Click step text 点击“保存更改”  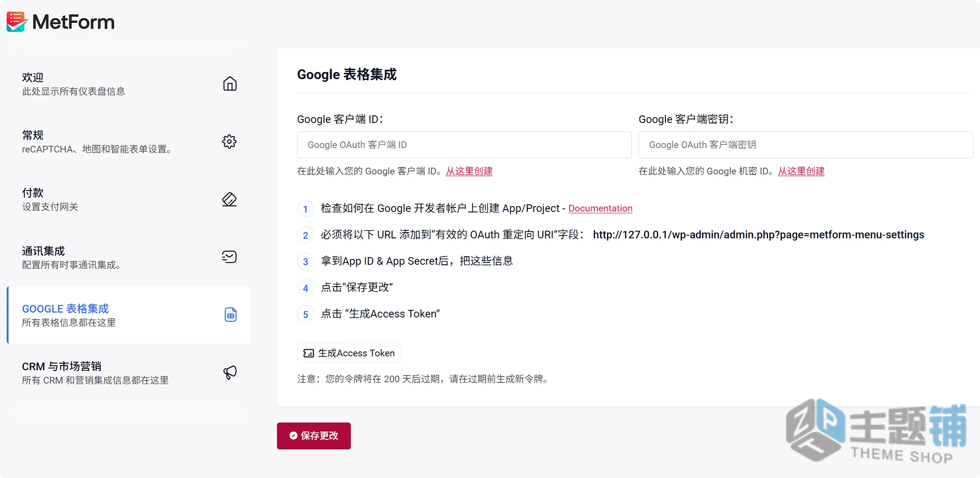click(x=357, y=287)
